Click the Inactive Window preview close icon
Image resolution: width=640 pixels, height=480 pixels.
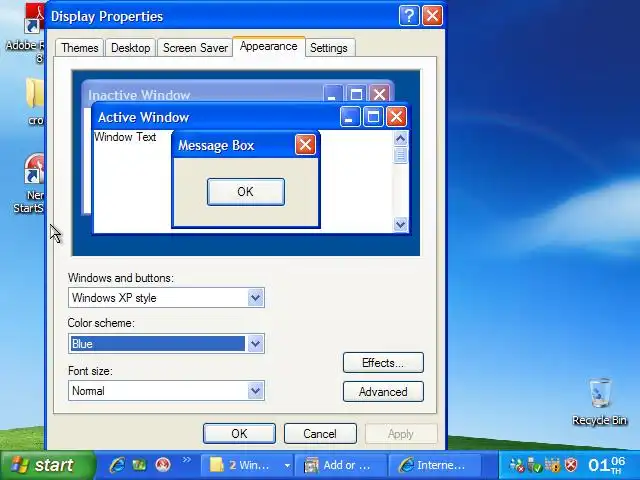[379, 94]
